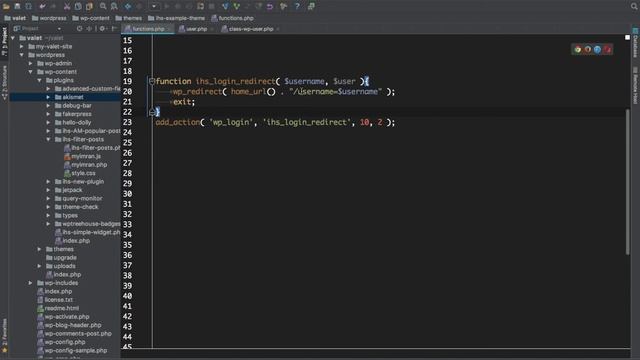
Task: Click the Hide Project panel icon
Action: click(114, 29)
